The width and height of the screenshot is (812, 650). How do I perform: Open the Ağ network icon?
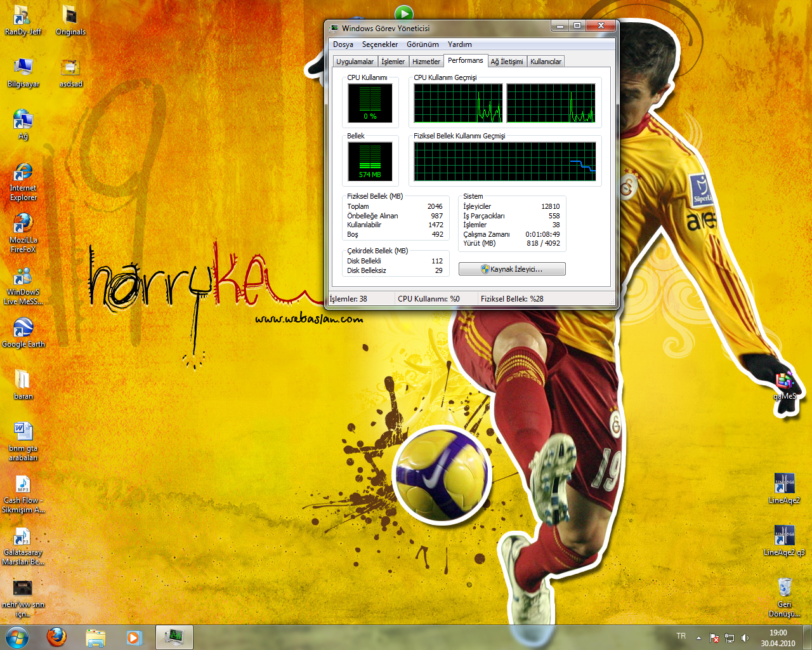(x=23, y=125)
